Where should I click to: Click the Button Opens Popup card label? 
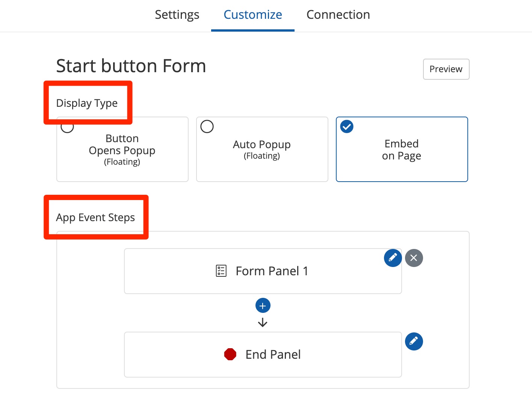click(x=122, y=150)
